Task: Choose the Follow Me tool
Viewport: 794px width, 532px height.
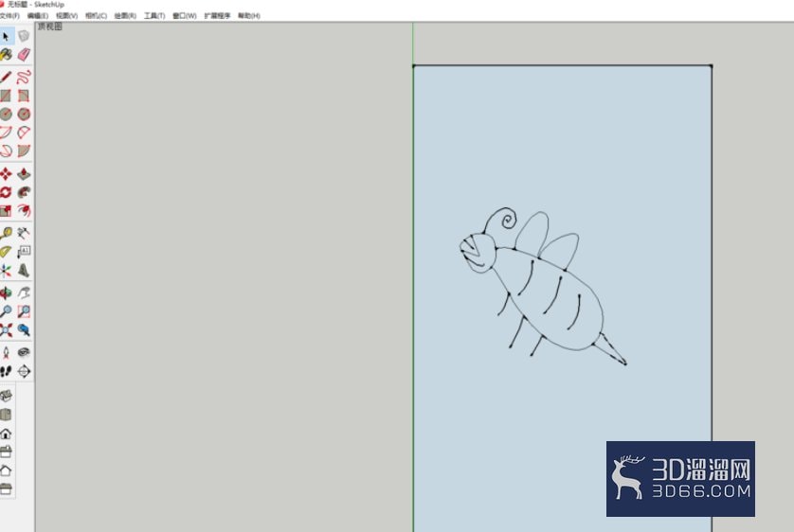Action: (24, 192)
